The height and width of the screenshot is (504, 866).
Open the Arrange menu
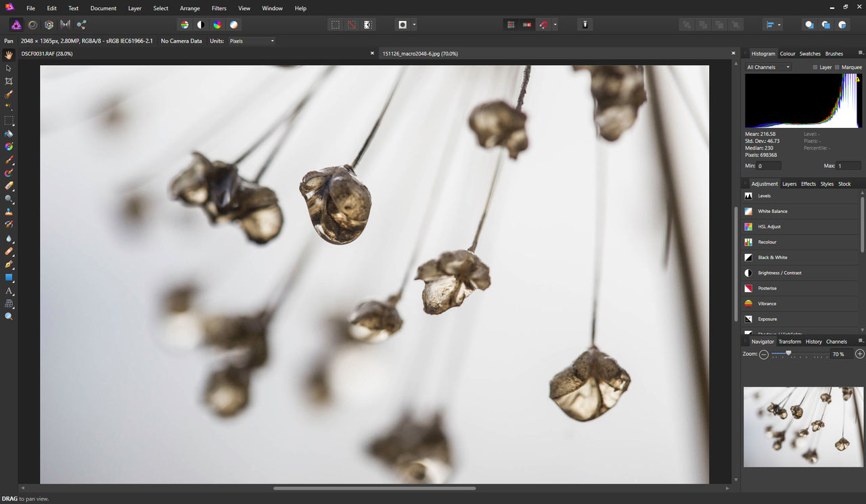(190, 8)
